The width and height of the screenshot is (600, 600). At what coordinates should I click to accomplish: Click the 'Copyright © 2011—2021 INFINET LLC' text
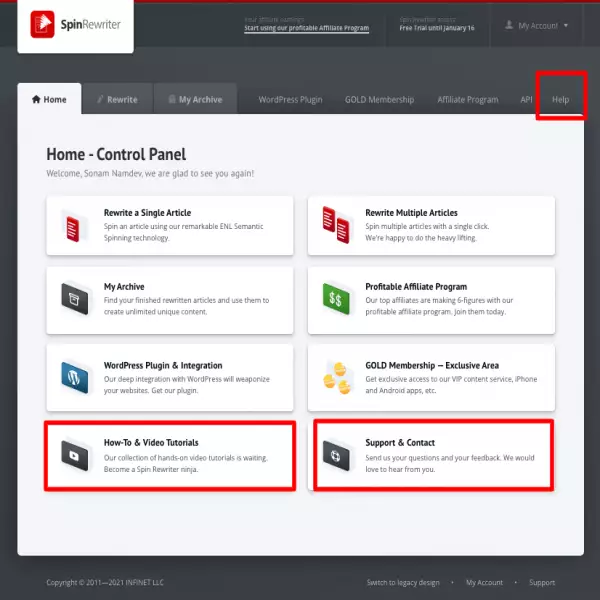(105, 582)
